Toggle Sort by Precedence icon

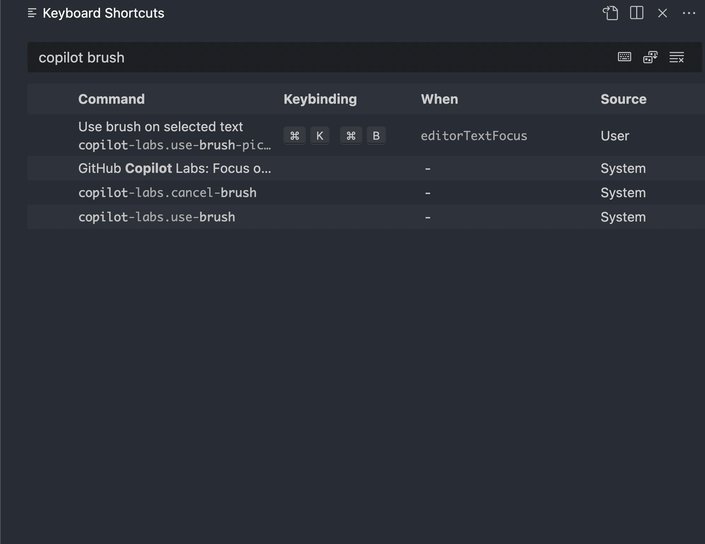coord(650,57)
